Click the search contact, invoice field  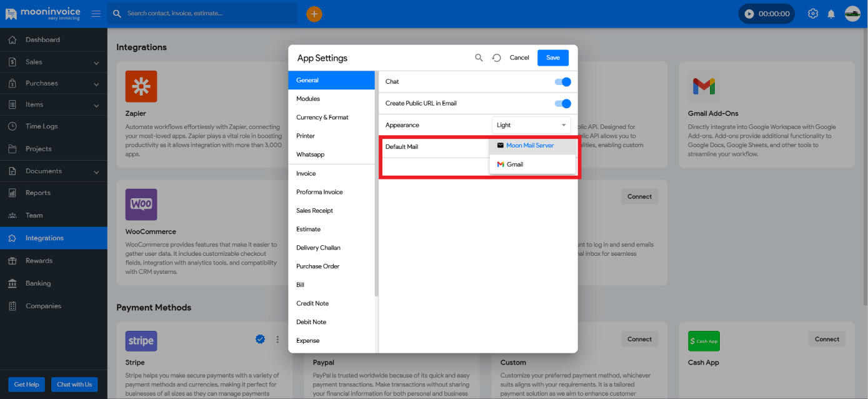coord(206,13)
